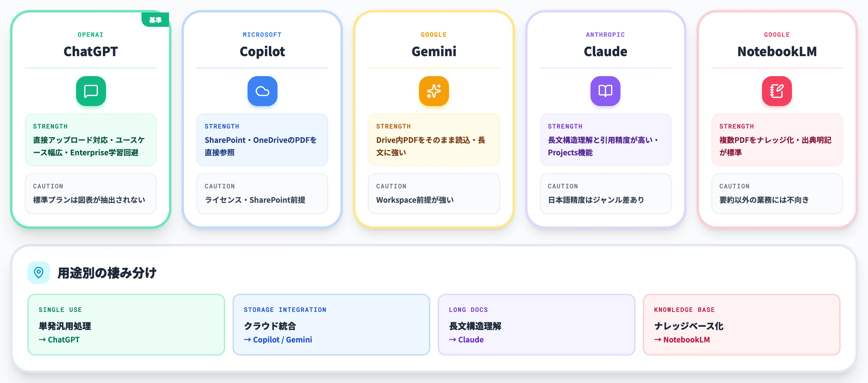Click the ナレッジベース化 heading
The image size is (868, 383).
point(688,326)
